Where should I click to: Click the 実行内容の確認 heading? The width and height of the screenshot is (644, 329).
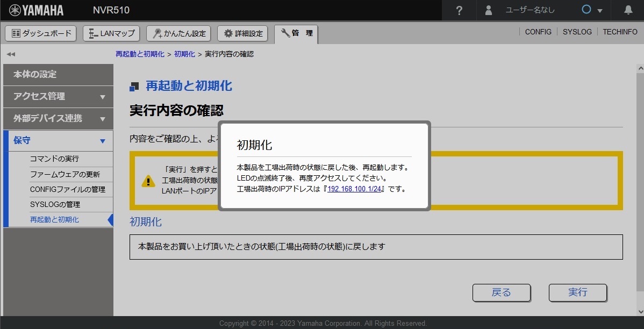(177, 111)
